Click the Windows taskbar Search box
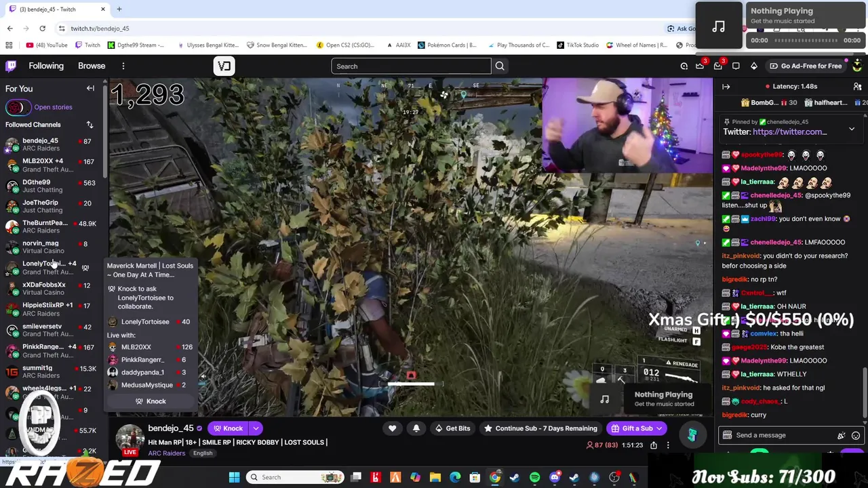The width and height of the screenshot is (868, 488). click(294, 477)
